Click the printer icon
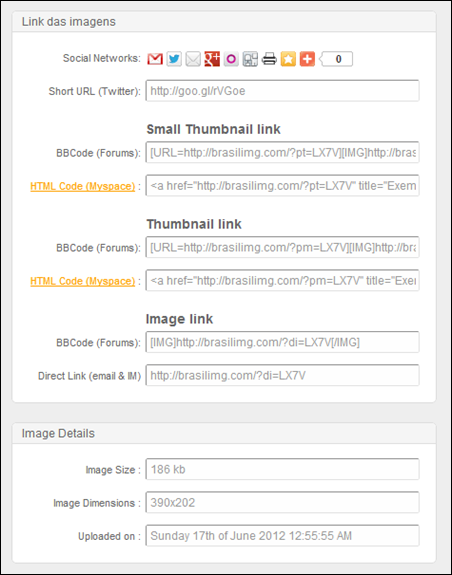 [x=269, y=59]
